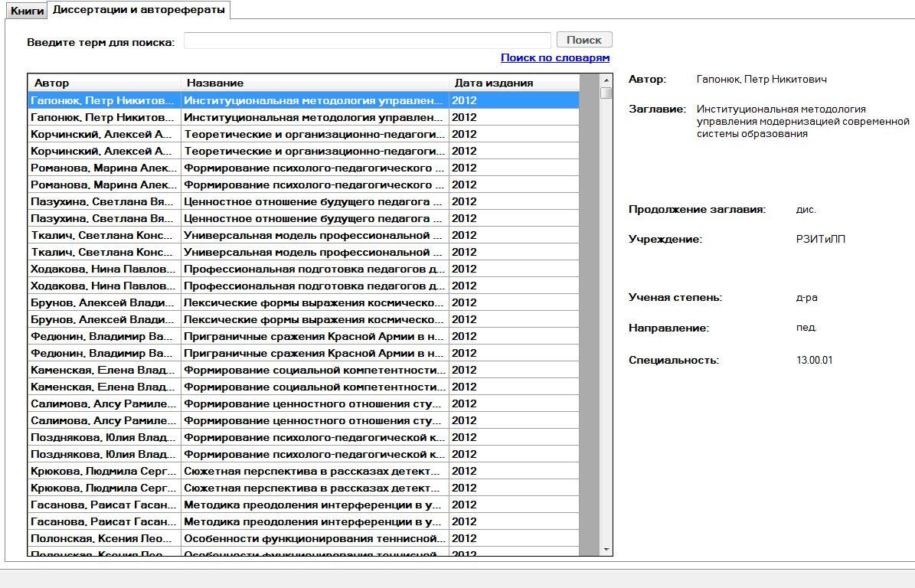The width and height of the screenshot is (915, 588).
Task: Switch to the Книги tab
Action: [27, 11]
